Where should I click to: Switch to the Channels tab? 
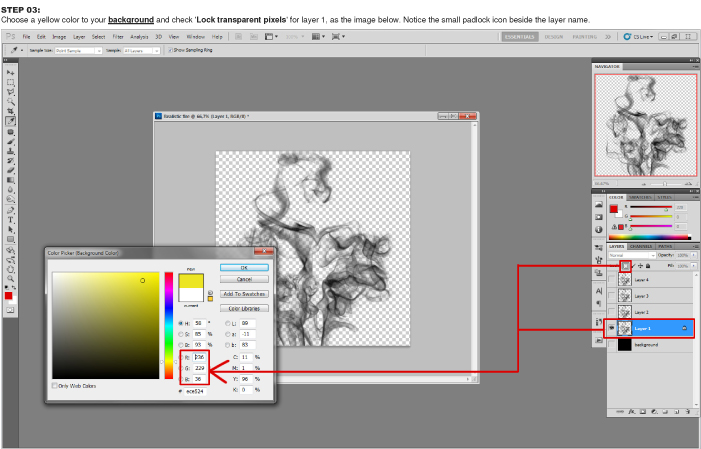click(640, 246)
